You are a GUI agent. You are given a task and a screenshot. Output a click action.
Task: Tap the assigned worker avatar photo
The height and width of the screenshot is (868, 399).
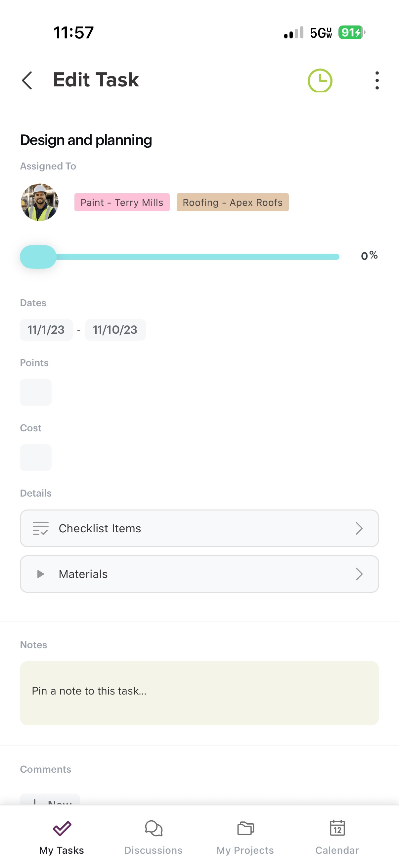point(40,202)
